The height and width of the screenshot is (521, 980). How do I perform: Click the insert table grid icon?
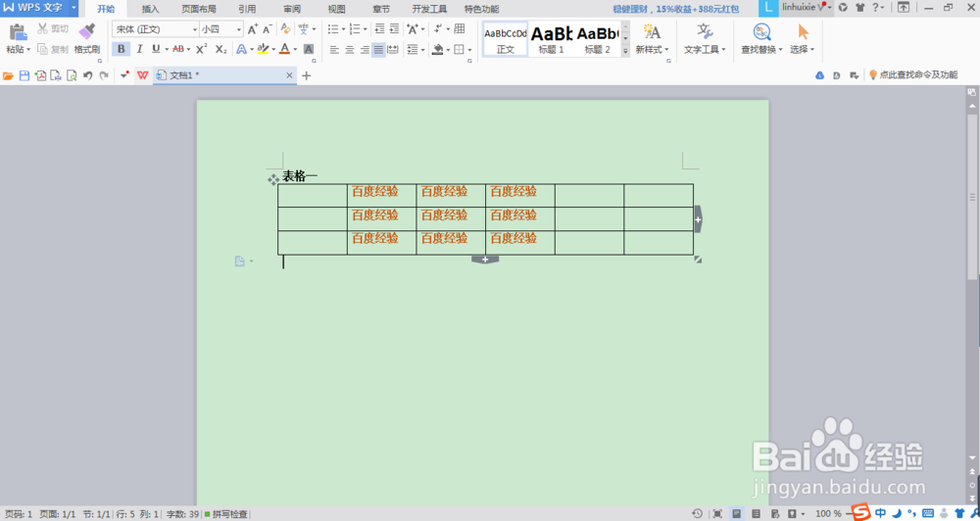(x=460, y=29)
